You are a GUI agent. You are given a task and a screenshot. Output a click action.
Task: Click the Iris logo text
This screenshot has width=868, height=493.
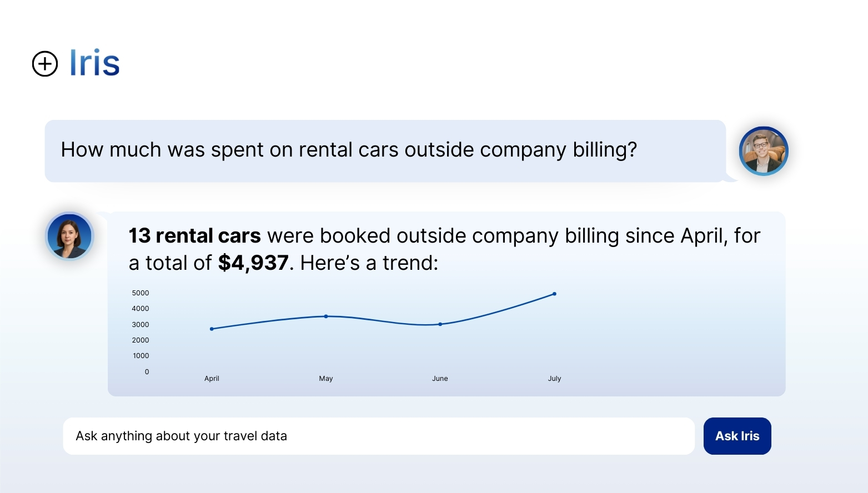point(94,63)
